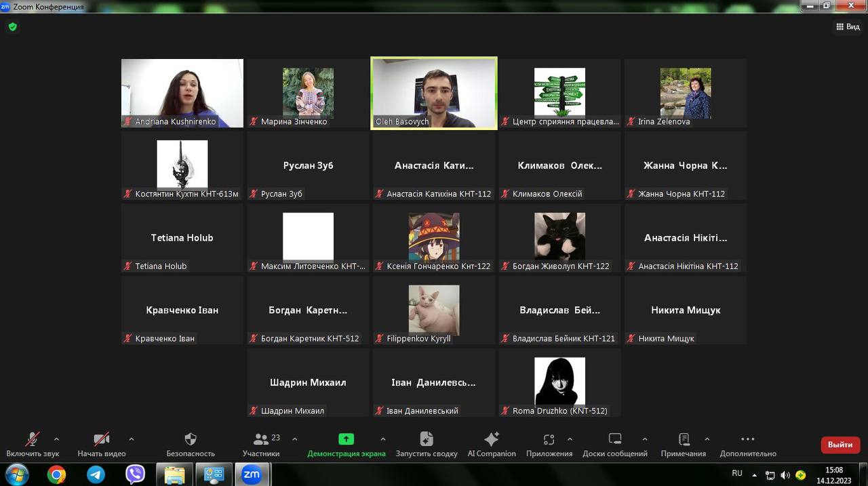Click the green encryption shield icon
Image resolution: width=868 pixels, height=486 pixels.
(x=12, y=27)
